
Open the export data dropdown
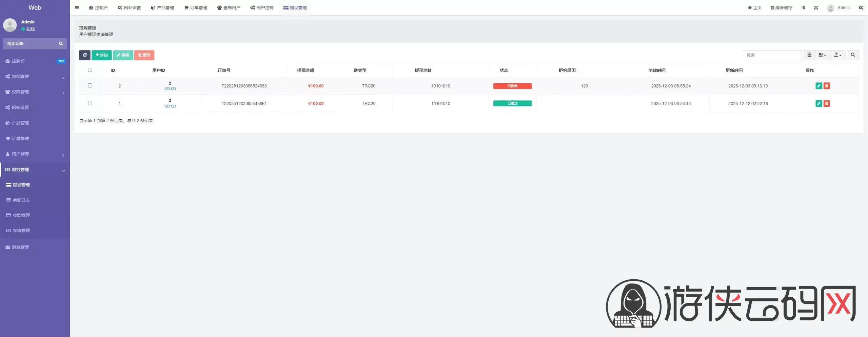pos(837,55)
